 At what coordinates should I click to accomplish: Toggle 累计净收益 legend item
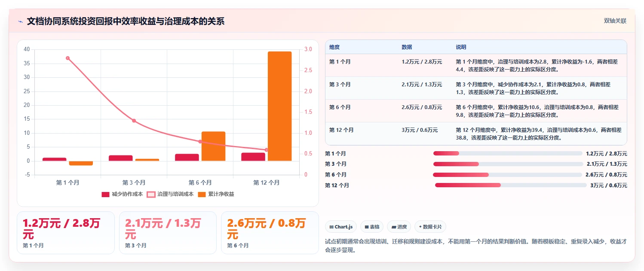click(x=216, y=194)
